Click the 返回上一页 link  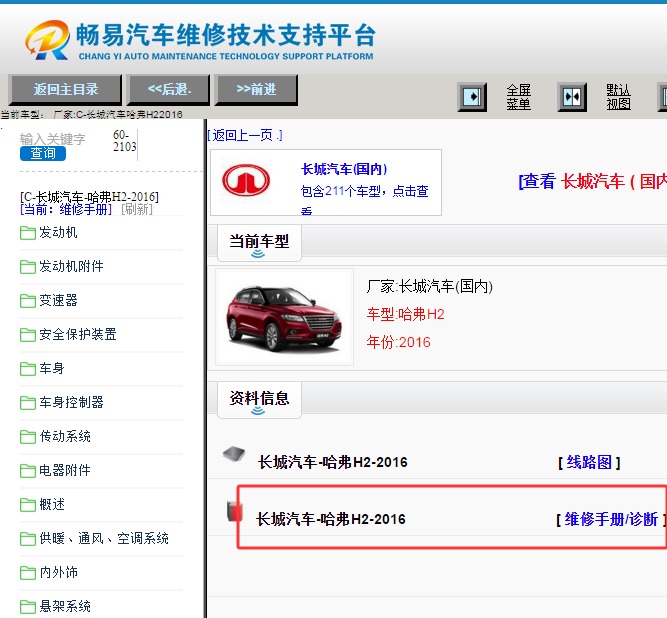click(245, 135)
